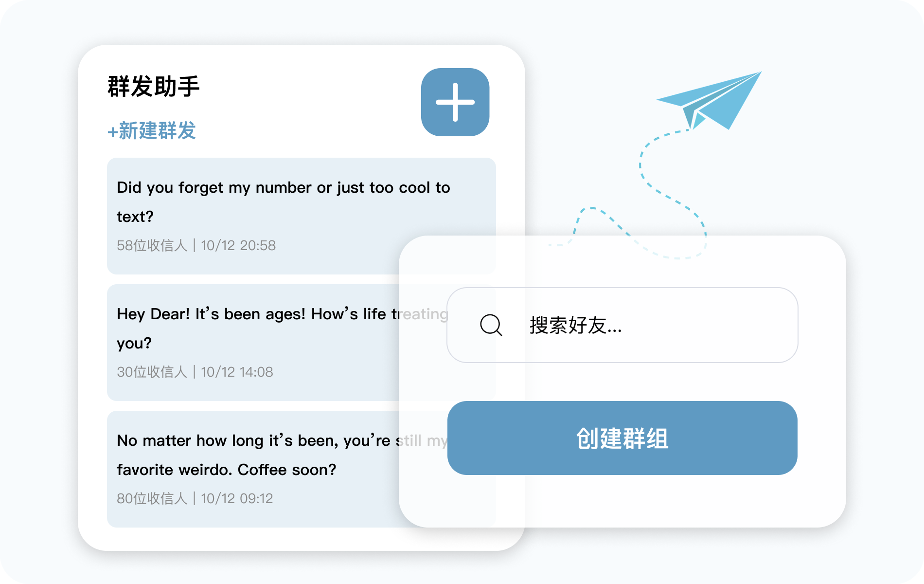Image resolution: width=924 pixels, height=584 pixels.
Task: Click the 创建群组 button
Action: [x=622, y=438]
